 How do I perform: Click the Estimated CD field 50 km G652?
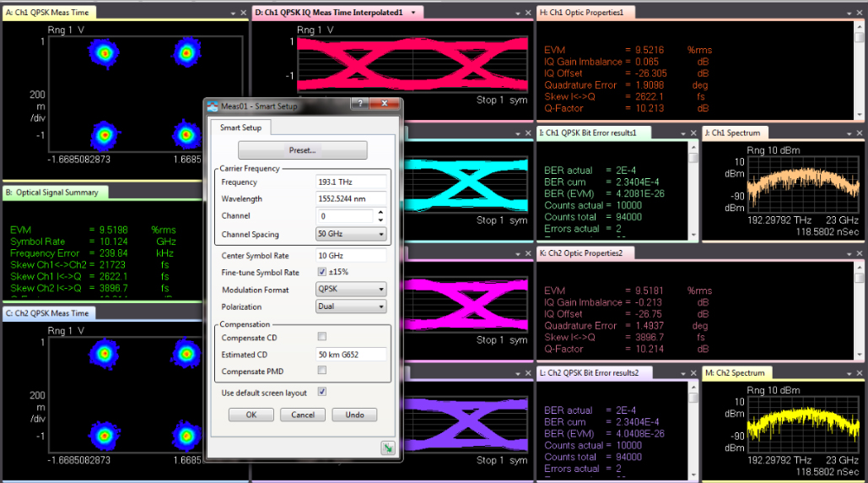tap(351, 355)
